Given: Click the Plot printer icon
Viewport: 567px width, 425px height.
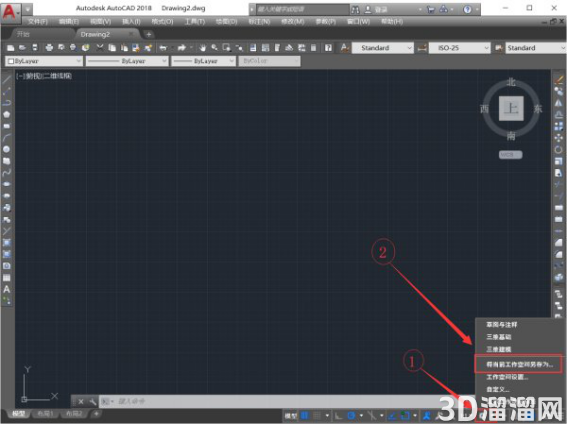Looking at the screenshot, I should click(x=49, y=48).
